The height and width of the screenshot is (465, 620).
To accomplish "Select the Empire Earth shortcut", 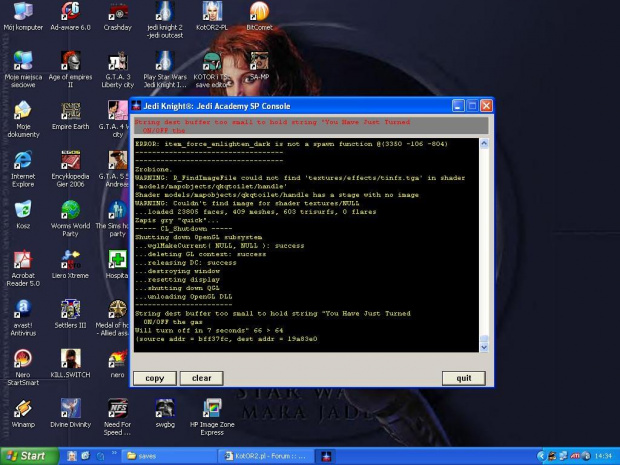I will pos(70,115).
